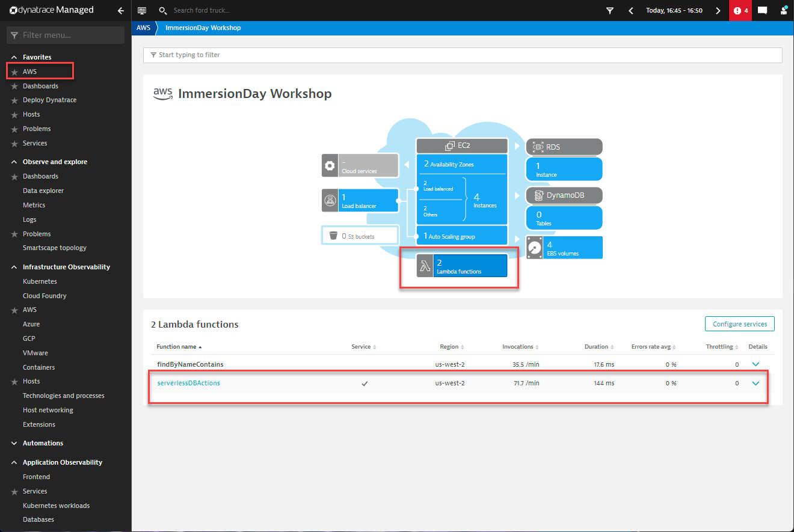Select Kubernetes in the sidebar menu

(x=40, y=281)
